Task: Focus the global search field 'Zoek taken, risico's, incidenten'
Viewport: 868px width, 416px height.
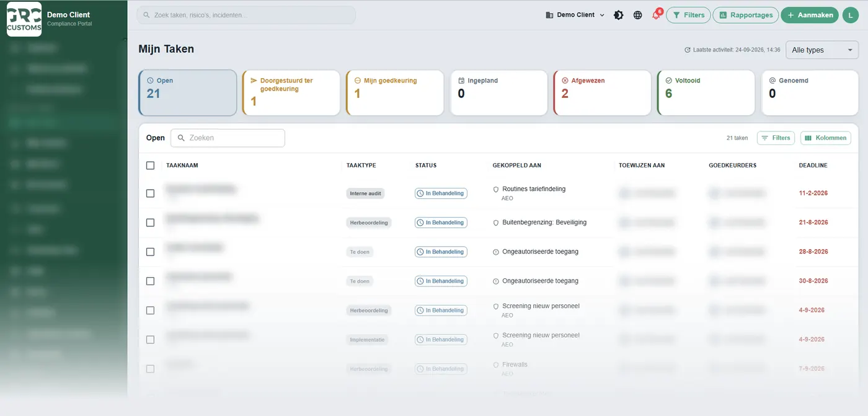Action: pyautogui.click(x=246, y=15)
